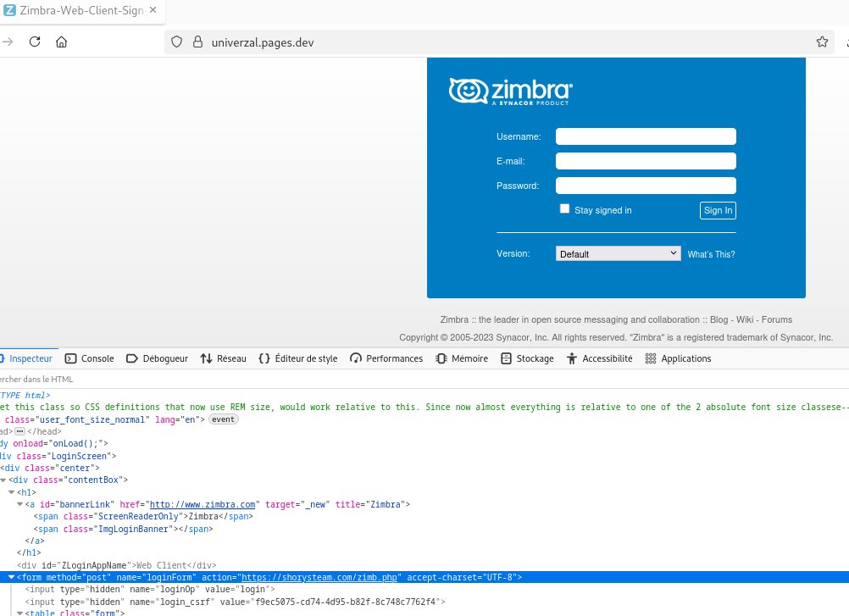This screenshot has height=616, width=849.
Task: Select the span ImgLoginBanner node
Action: (x=124, y=529)
